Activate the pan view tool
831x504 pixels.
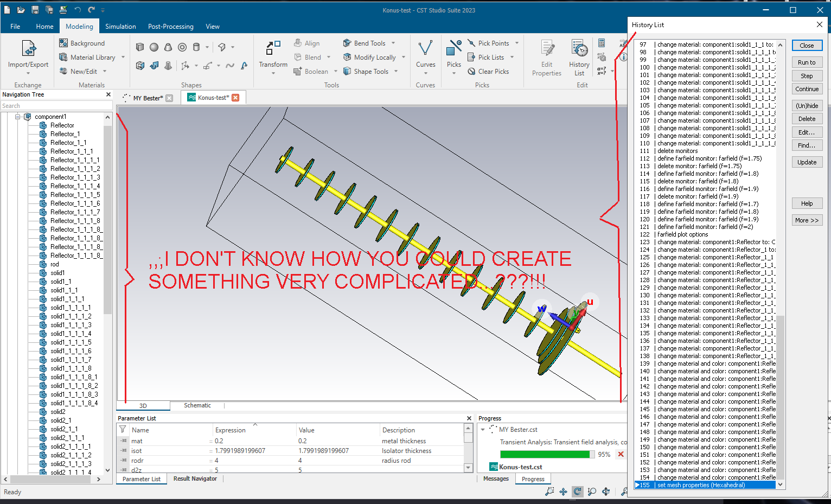click(x=564, y=492)
